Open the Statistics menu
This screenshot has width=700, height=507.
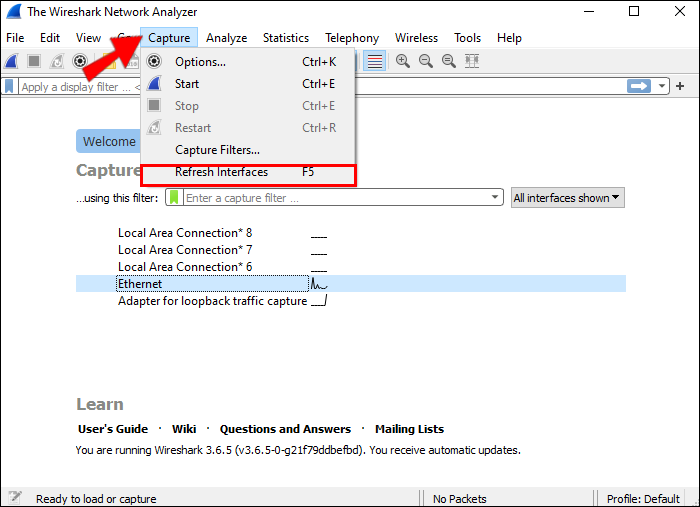(286, 38)
